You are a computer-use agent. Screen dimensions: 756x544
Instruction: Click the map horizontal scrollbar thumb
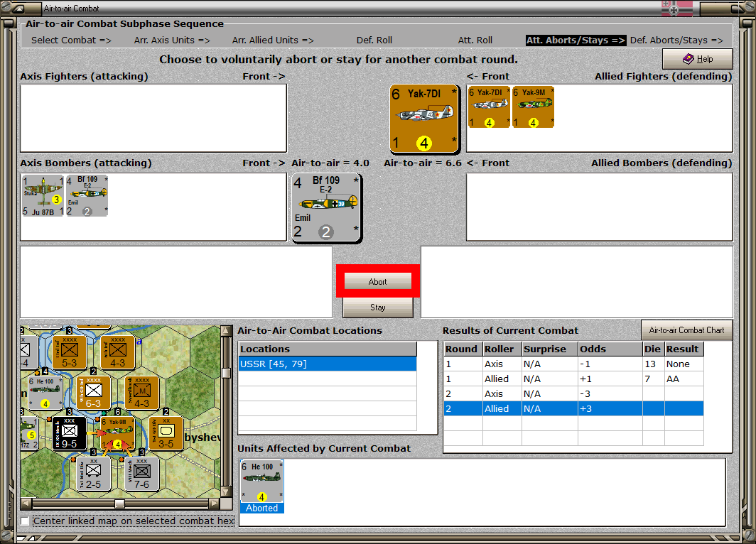pyautogui.click(x=119, y=504)
